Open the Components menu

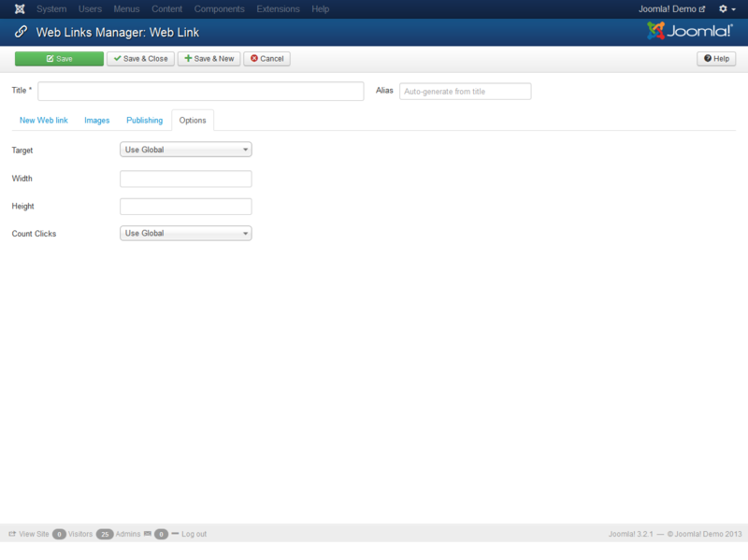point(219,9)
